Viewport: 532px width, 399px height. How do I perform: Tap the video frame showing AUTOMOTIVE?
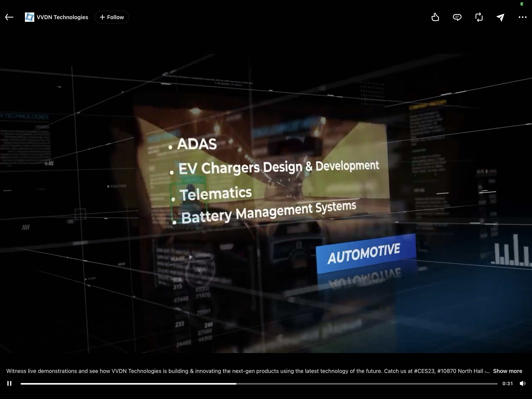[266, 203]
